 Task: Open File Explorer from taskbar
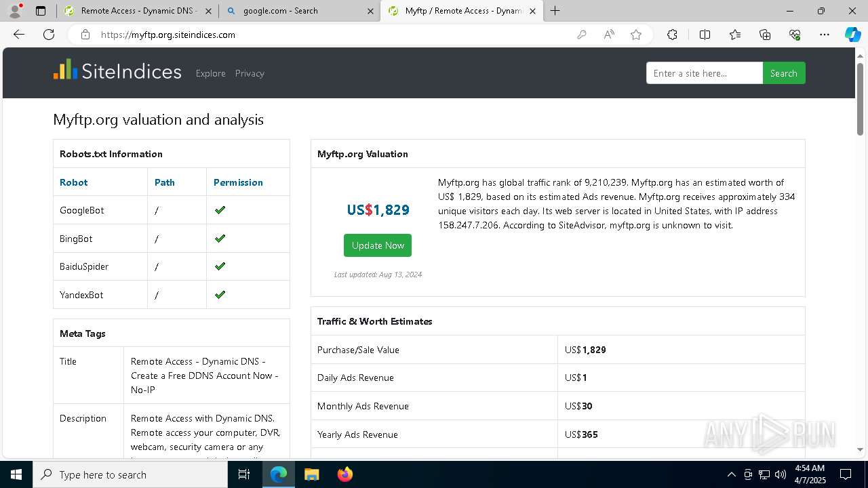(x=312, y=474)
